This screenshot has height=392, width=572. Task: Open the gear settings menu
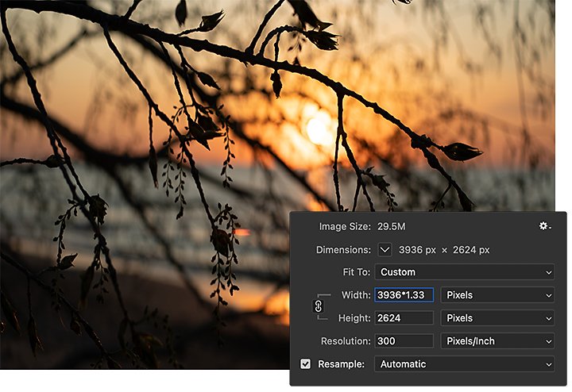545,226
